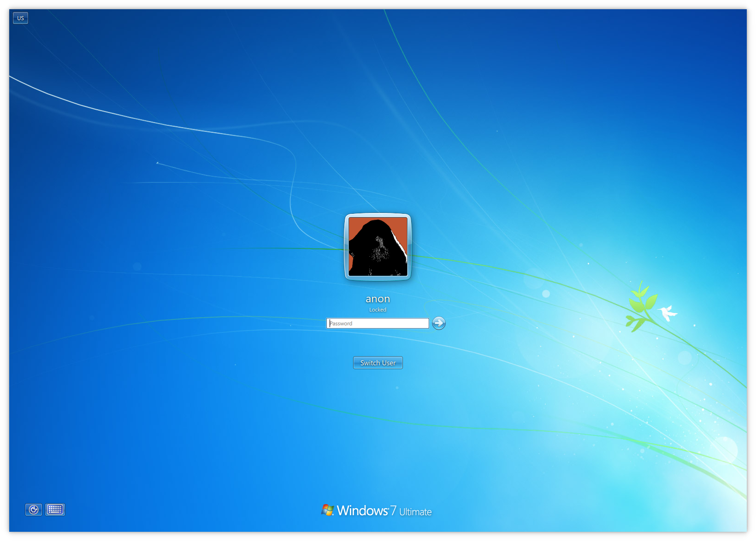Launch the on-screen keyboard button

tap(55, 509)
